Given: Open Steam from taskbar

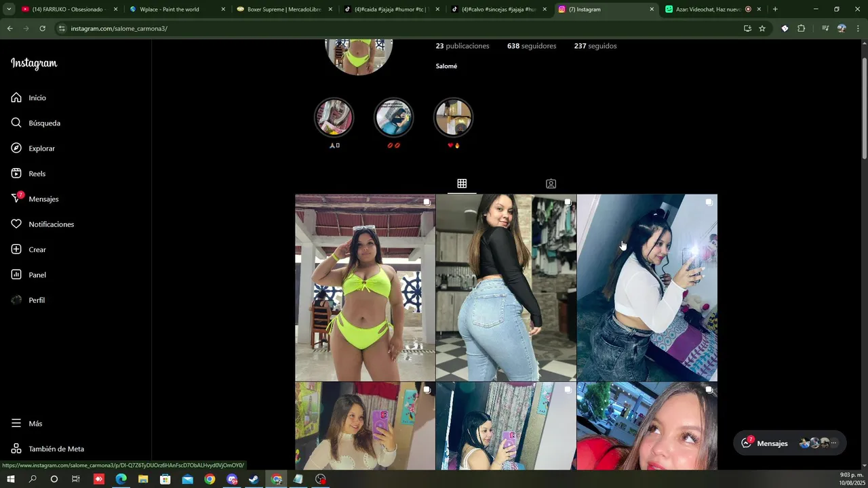Looking at the screenshot, I should (254, 479).
